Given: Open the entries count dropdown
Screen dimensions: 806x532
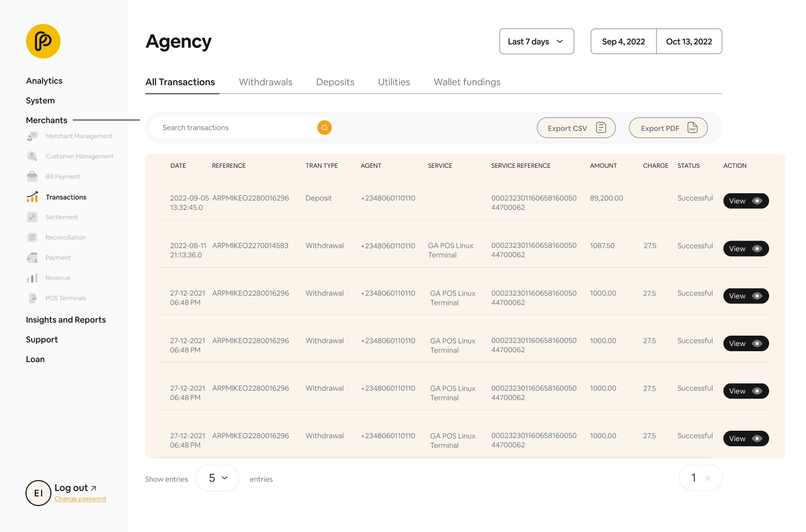Looking at the screenshot, I should (x=217, y=478).
